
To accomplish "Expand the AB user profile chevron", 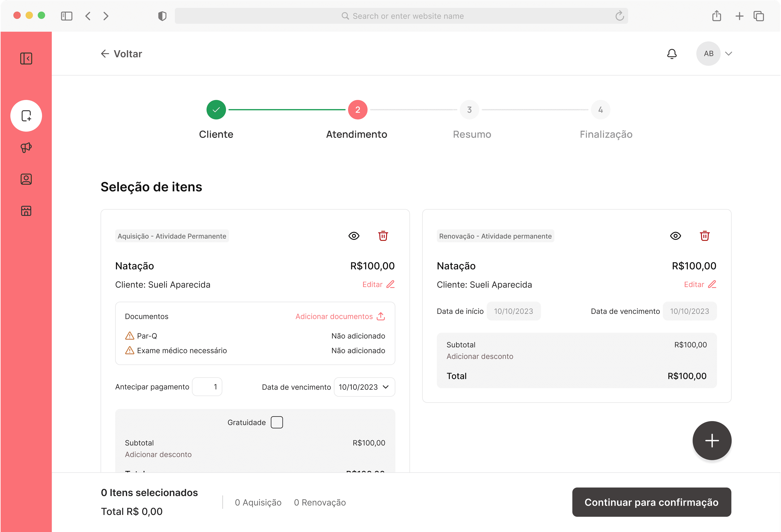I will pos(728,54).
